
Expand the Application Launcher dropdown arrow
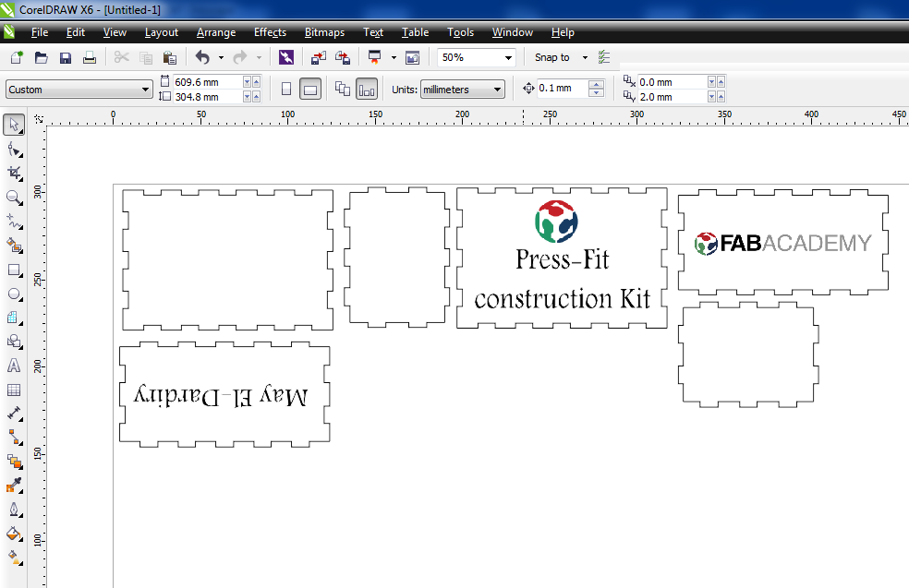pyautogui.click(x=394, y=57)
